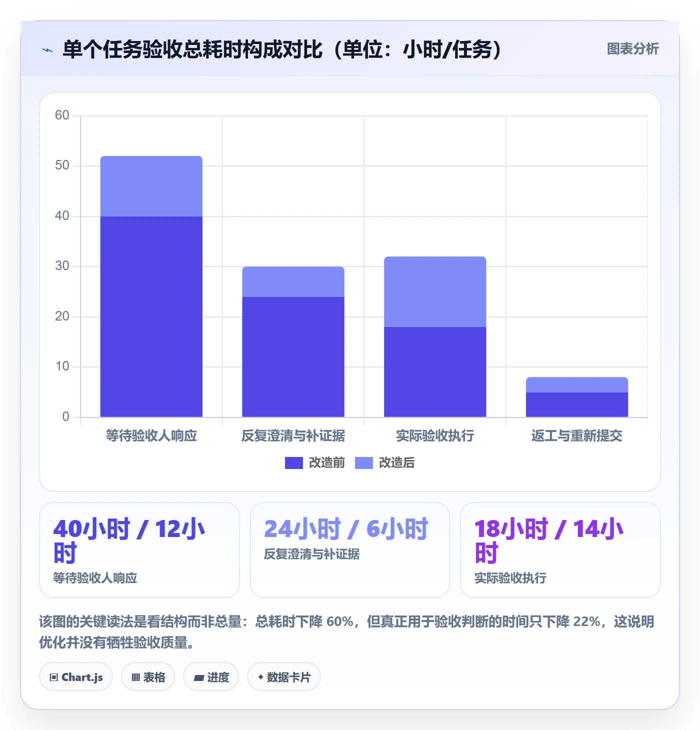700x730 pixels.
Task: Click the 改造后 bar segment for 反复澄清与补证据
Action: pos(293,281)
